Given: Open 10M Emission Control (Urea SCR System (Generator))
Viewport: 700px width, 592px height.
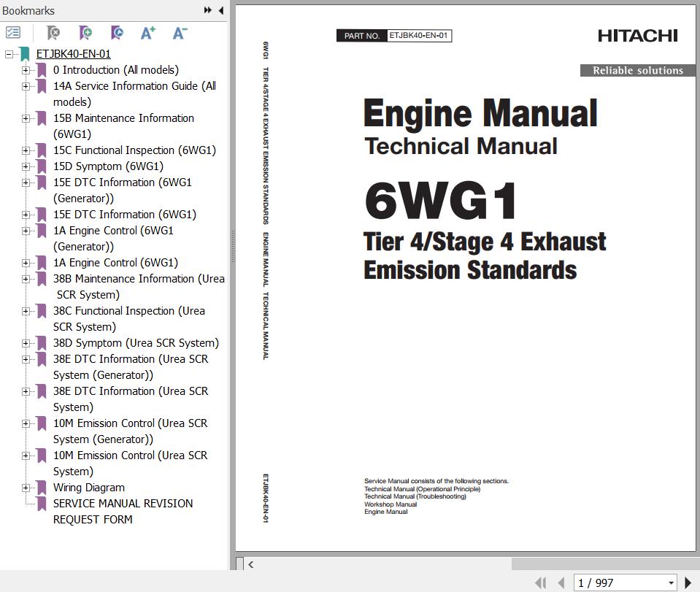Looking at the screenshot, I should (x=131, y=431).
